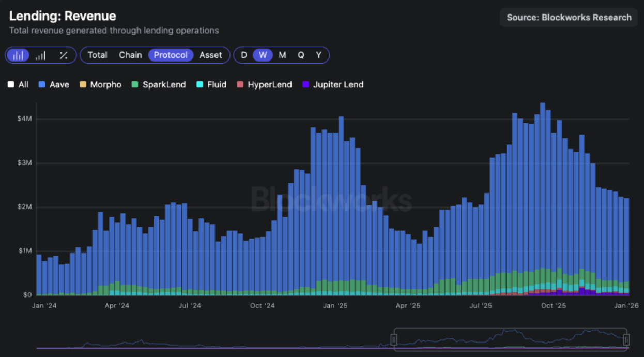The image size is (644, 357).
Task: Click the Jul '24 axis label
Action: click(190, 306)
